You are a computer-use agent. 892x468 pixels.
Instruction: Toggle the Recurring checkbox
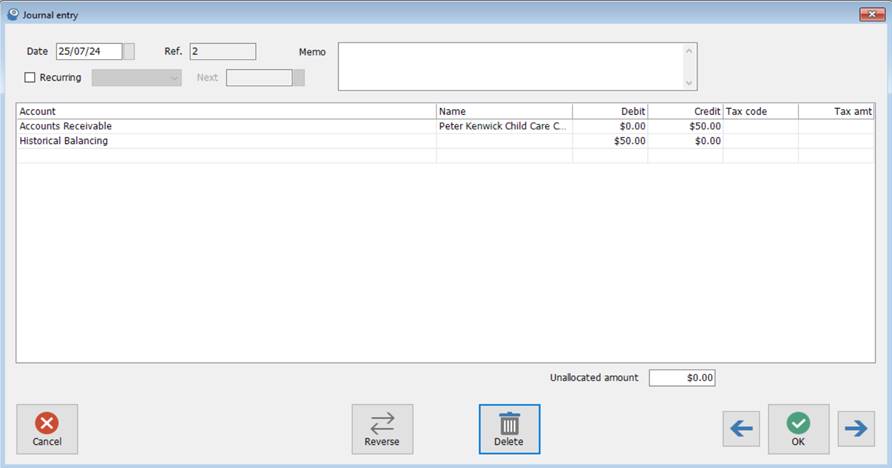(x=30, y=77)
